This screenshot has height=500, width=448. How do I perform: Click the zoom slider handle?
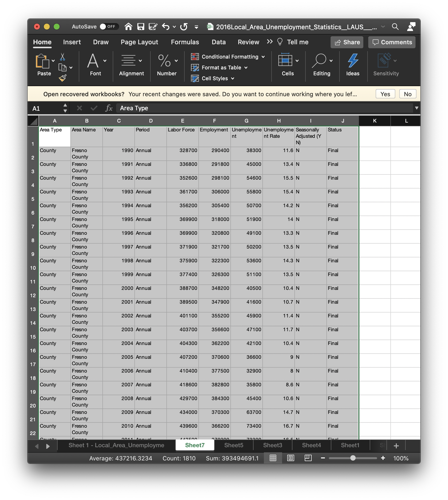[353, 458]
